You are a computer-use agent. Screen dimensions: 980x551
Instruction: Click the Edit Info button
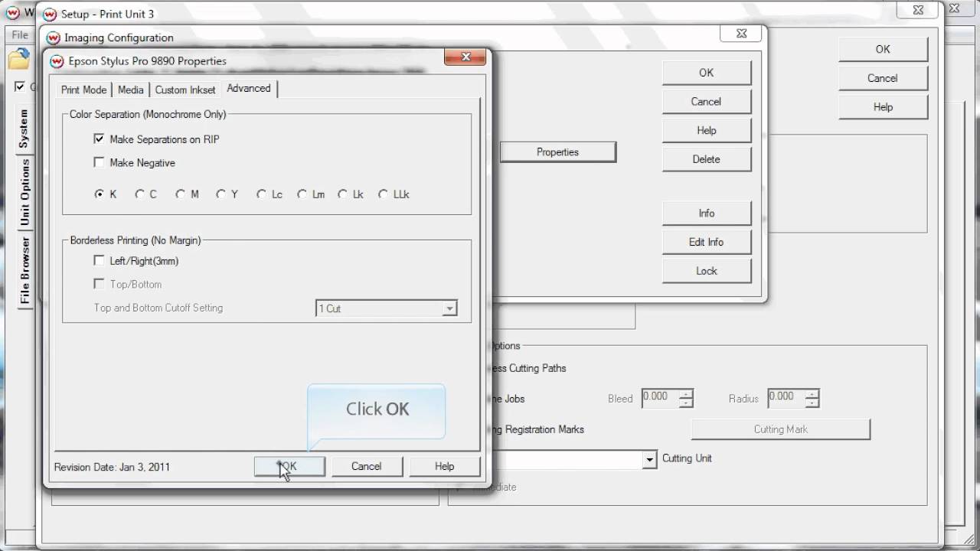tap(706, 242)
